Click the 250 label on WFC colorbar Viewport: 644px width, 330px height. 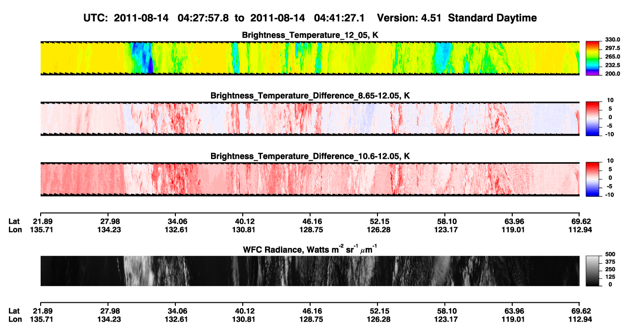[x=610, y=269]
